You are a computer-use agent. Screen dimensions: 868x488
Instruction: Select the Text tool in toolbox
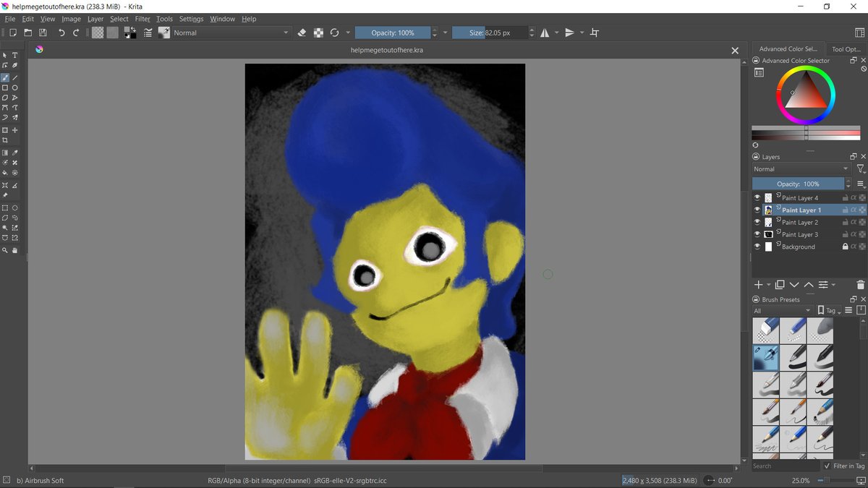(x=14, y=55)
